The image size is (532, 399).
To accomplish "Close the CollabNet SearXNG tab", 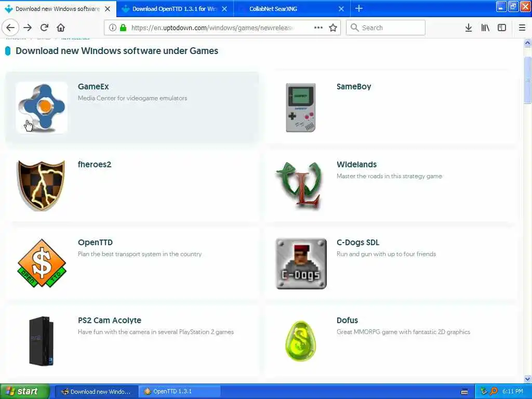I will pos(341,9).
